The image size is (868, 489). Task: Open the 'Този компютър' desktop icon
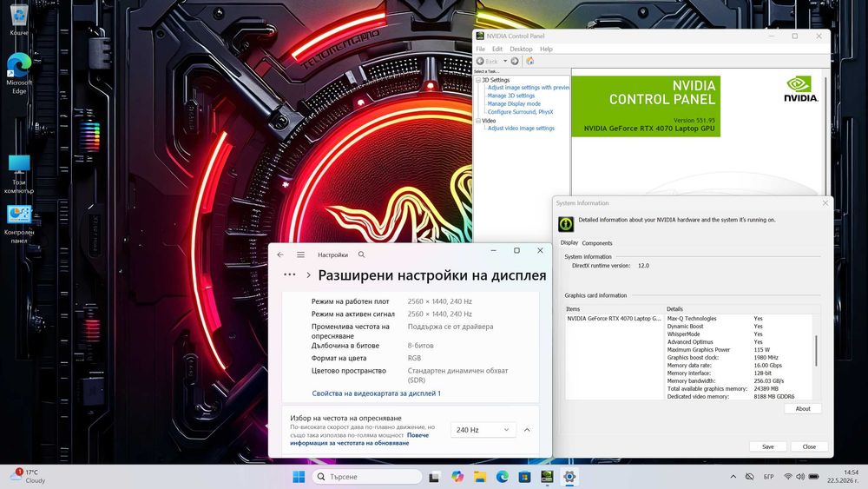19,174
